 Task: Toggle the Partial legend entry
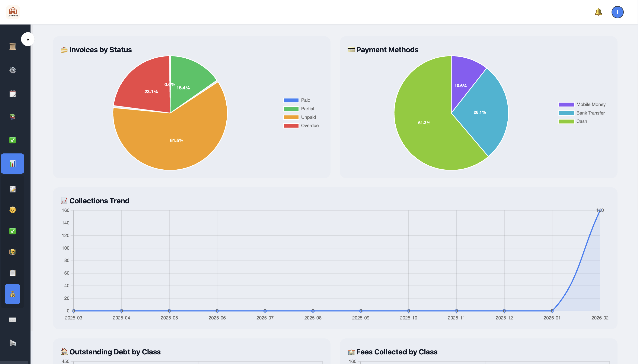(299, 109)
